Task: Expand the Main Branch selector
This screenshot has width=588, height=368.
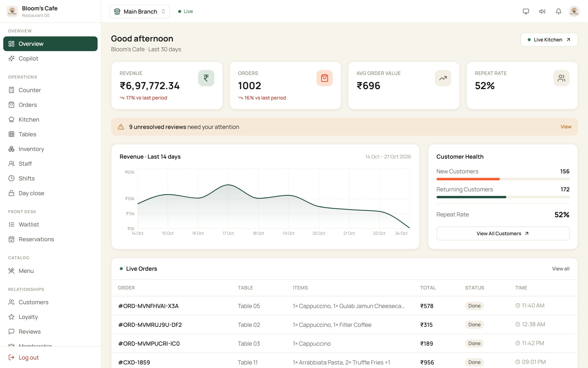Action: 140,11
